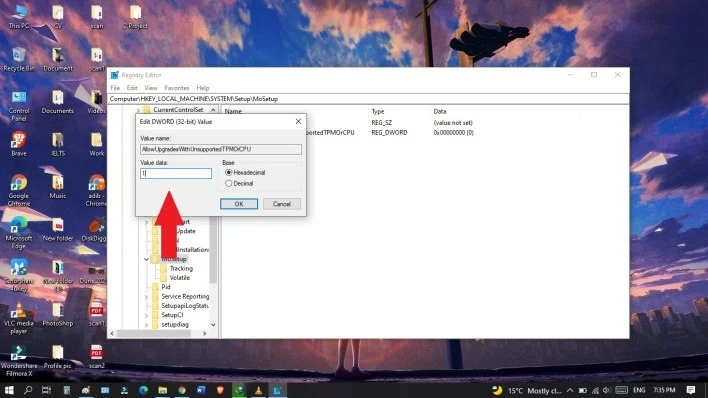Open File Explorer from the taskbar

(x=163, y=390)
